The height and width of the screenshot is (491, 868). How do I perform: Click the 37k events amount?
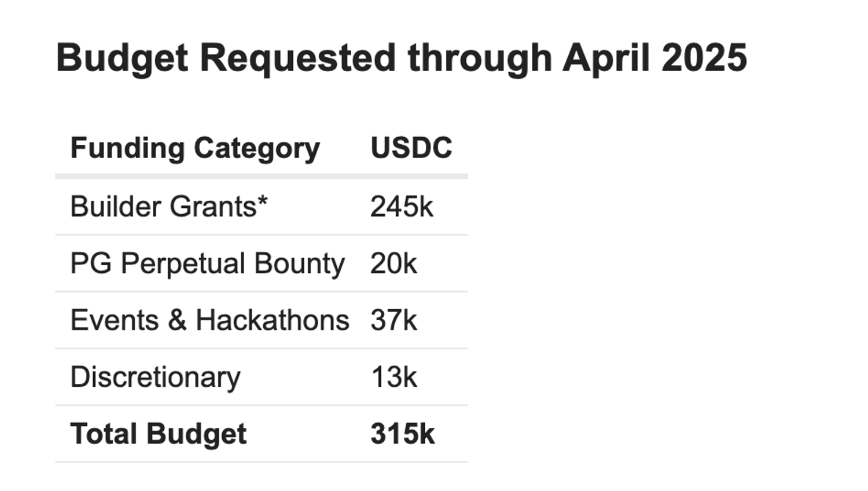tap(393, 320)
